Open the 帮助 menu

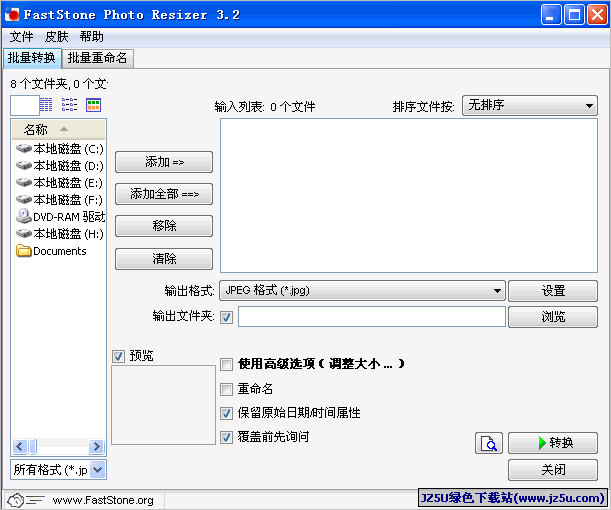[92, 37]
